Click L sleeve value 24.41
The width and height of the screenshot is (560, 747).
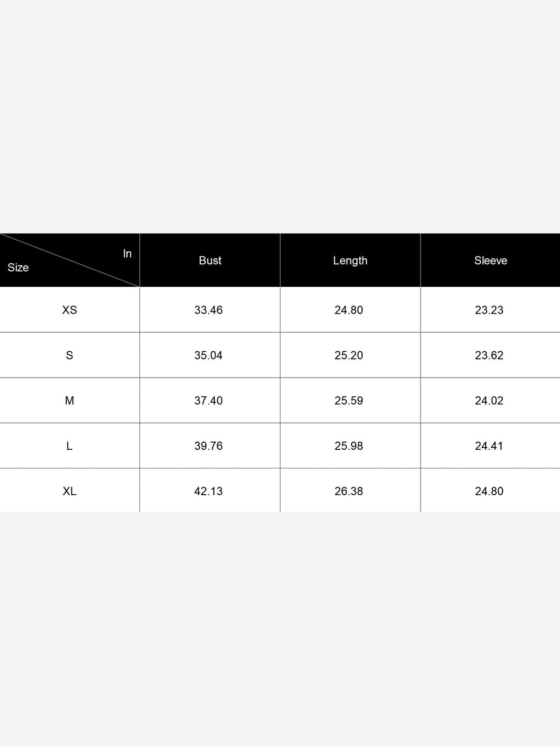click(x=489, y=446)
